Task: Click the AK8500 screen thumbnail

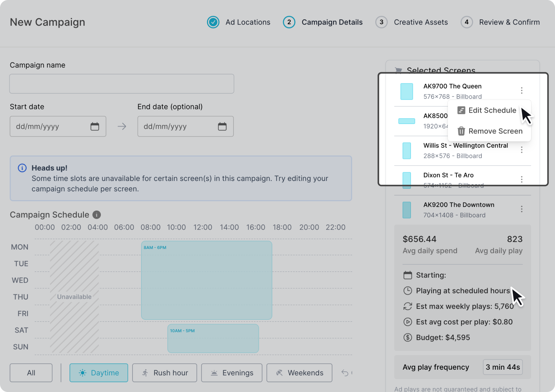Action: (407, 121)
